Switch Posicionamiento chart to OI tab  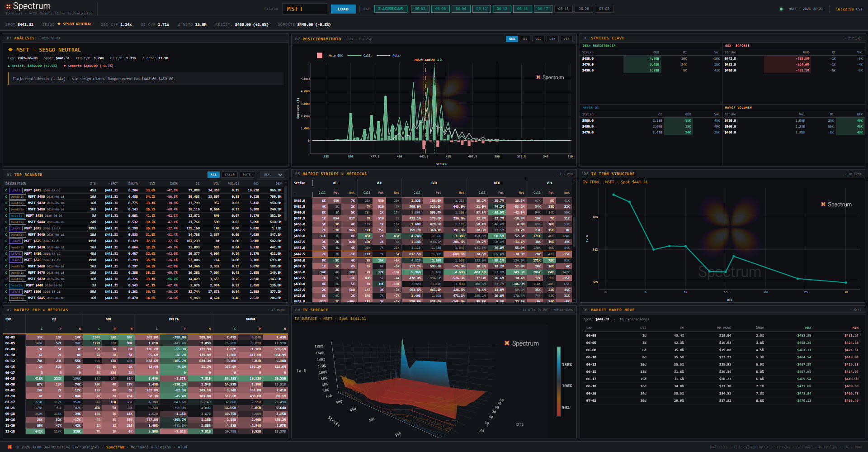coord(525,39)
